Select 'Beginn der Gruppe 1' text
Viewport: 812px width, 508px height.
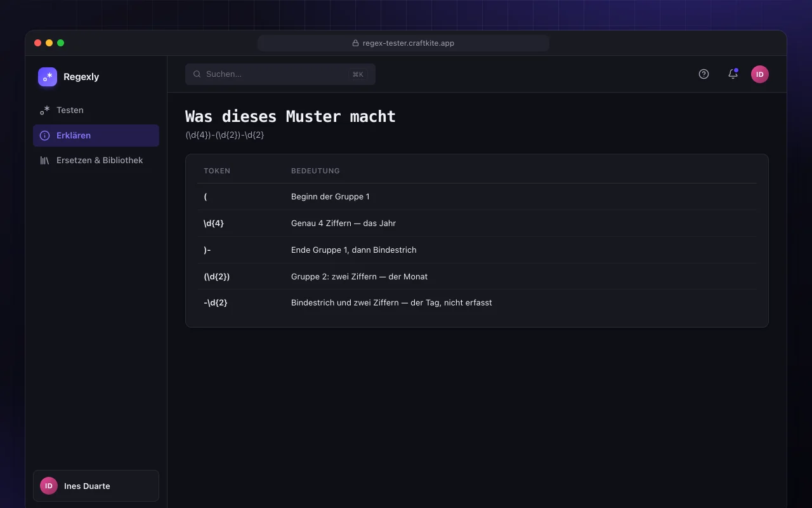coord(331,197)
